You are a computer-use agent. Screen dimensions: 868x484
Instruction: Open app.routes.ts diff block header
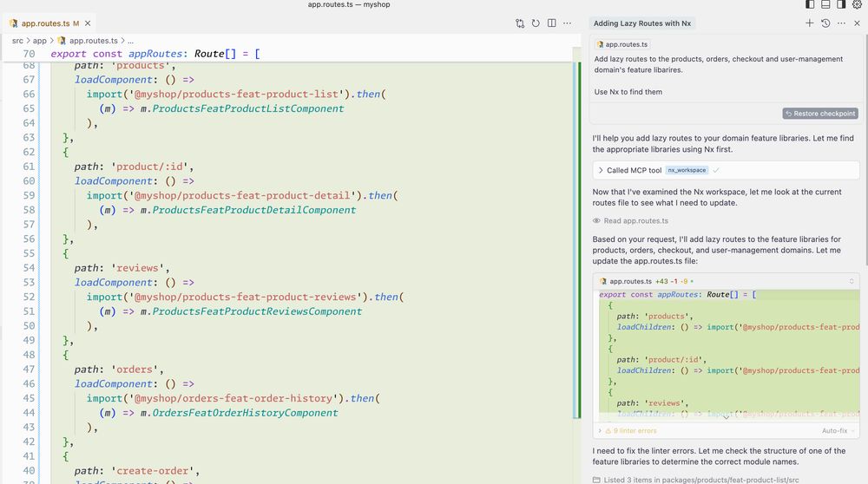click(726, 281)
